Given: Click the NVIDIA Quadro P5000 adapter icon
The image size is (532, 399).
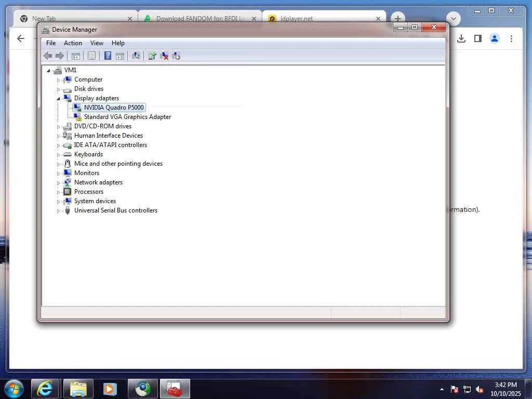Looking at the screenshot, I should pos(77,108).
